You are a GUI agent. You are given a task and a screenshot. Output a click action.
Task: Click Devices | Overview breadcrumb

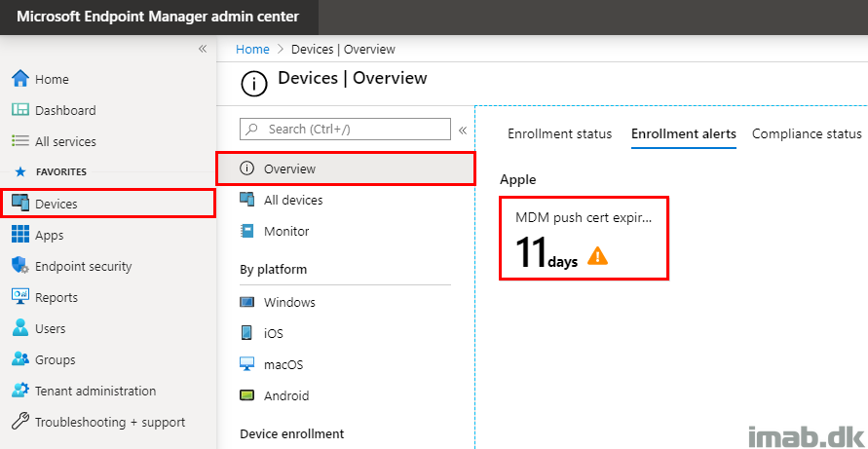pos(343,49)
